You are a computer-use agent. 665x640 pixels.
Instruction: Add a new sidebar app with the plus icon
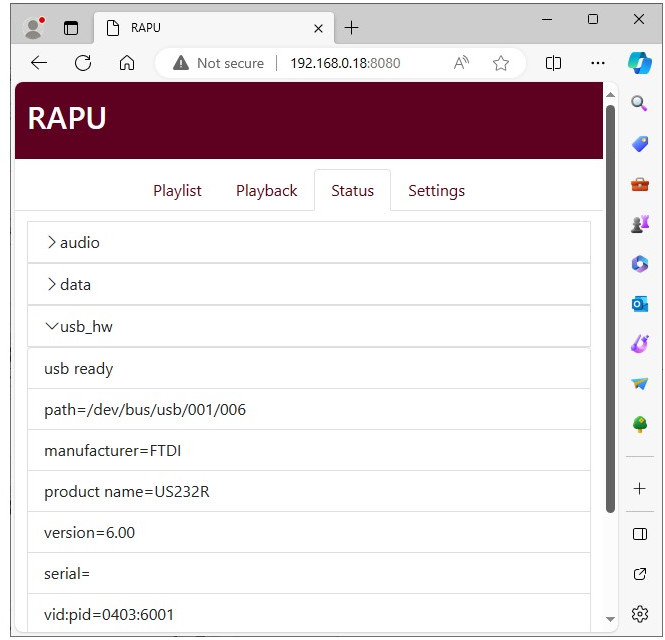tap(640, 489)
